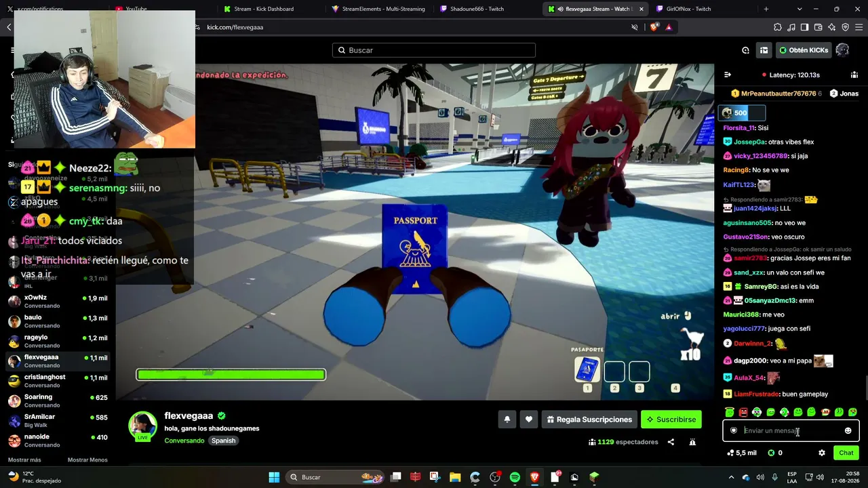The height and width of the screenshot is (488, 868).
Task: Click the share stream icon
Action: (x=671, y=442)
